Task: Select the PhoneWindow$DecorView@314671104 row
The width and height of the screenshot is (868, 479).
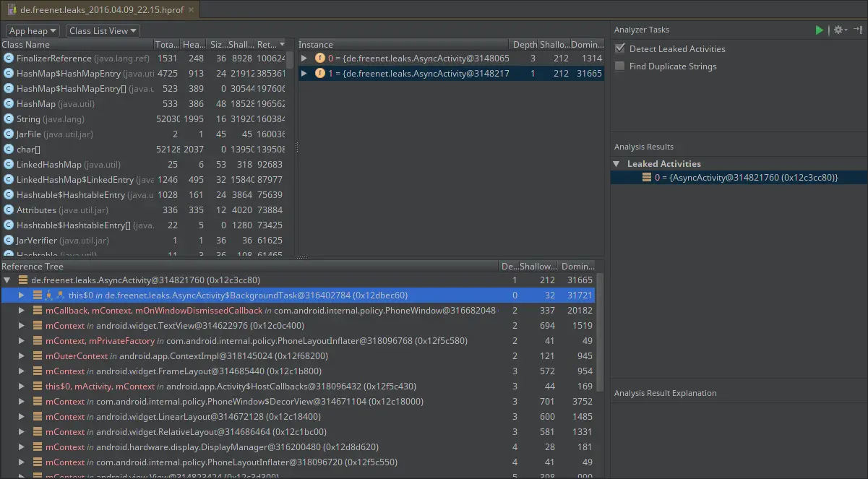Action: tap(298, 401)
